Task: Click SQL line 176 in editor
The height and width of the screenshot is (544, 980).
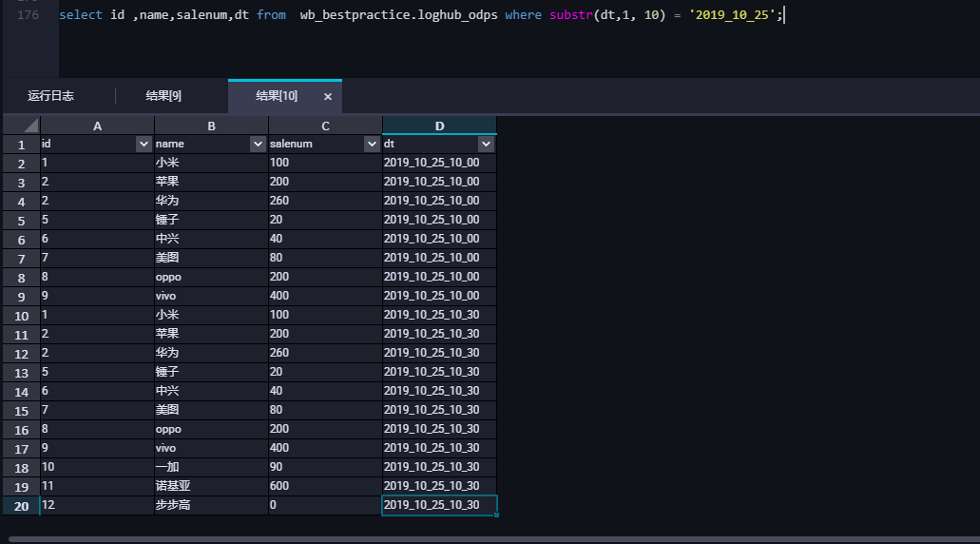Action: 421,14
